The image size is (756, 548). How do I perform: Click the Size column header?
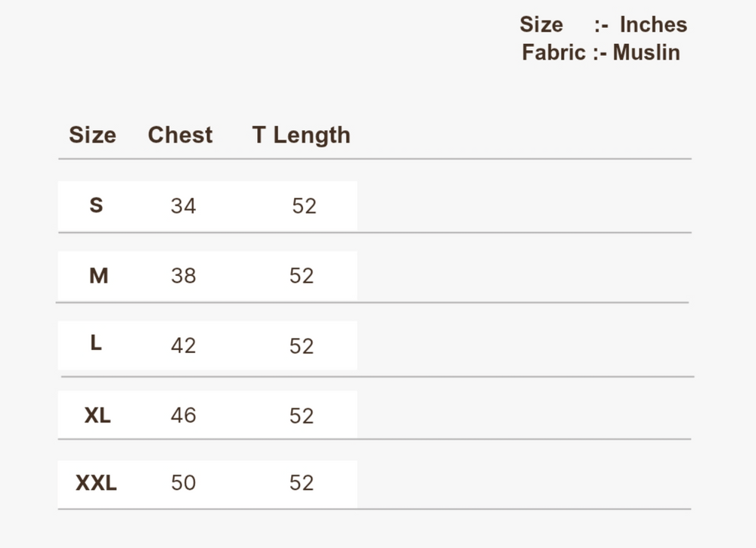point(92,135)
